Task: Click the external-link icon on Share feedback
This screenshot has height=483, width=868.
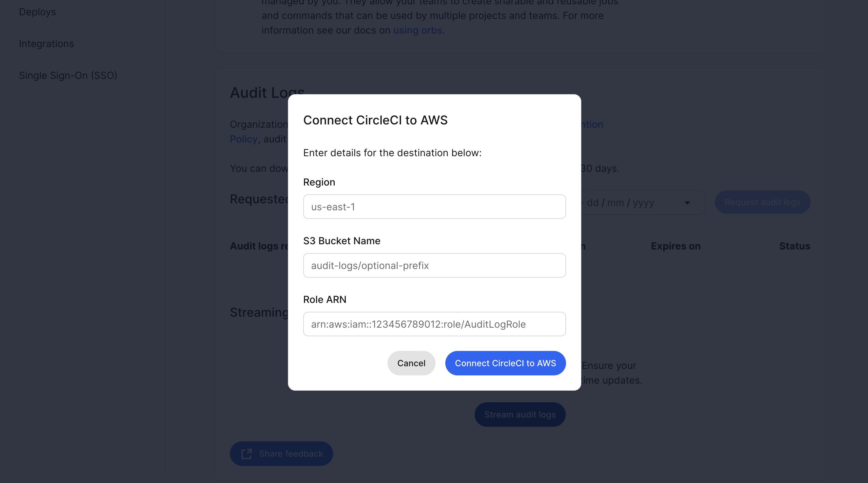Action: tap(246, 454)
